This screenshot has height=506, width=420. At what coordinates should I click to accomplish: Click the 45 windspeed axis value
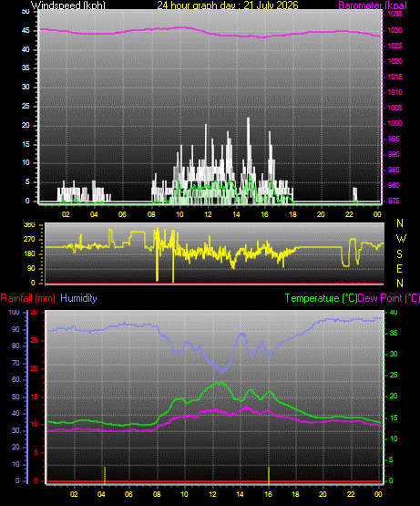click(x=26, y=31)
